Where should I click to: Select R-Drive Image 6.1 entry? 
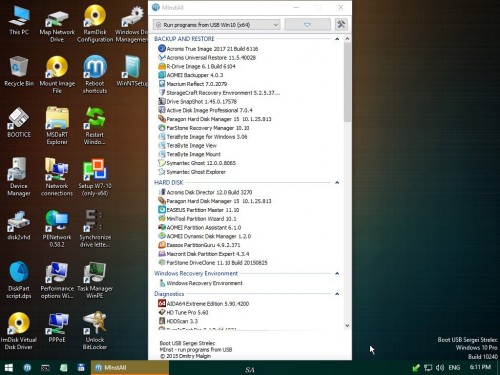[x=197, y=66]
